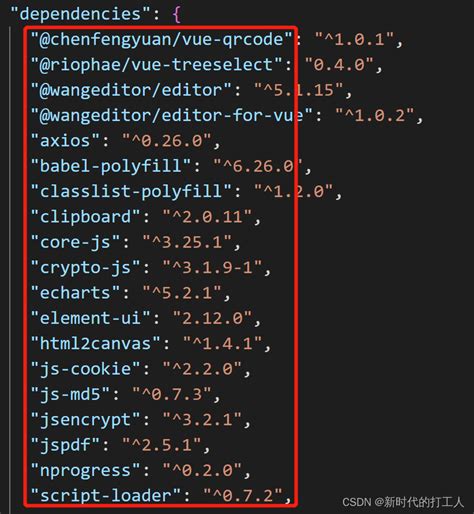Place cursor on axios dependency
474x514 pixels.
(x=65, y=141)
